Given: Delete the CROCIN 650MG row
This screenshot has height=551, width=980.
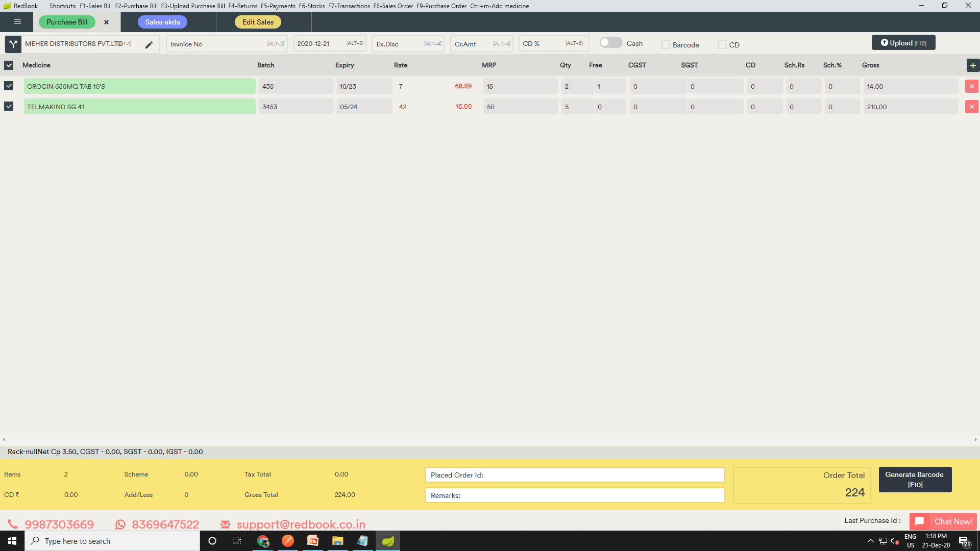Looking at the screenshot, I should tap(971, 87).
